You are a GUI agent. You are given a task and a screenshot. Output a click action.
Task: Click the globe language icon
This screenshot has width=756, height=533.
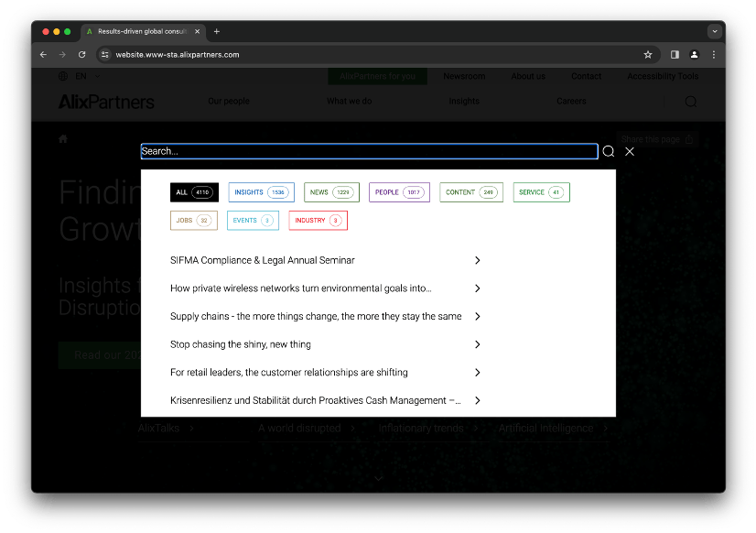[x=63, y=76]
